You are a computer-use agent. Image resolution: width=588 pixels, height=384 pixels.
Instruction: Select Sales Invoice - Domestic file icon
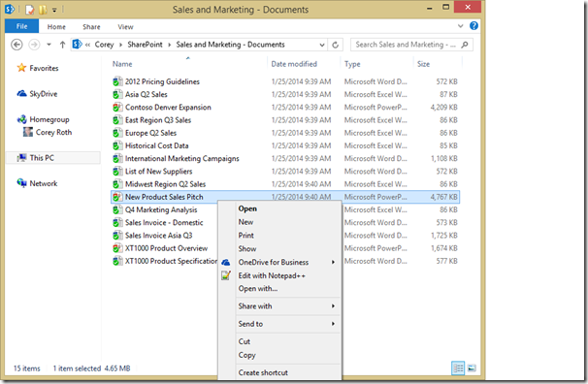tap(117, 222)
